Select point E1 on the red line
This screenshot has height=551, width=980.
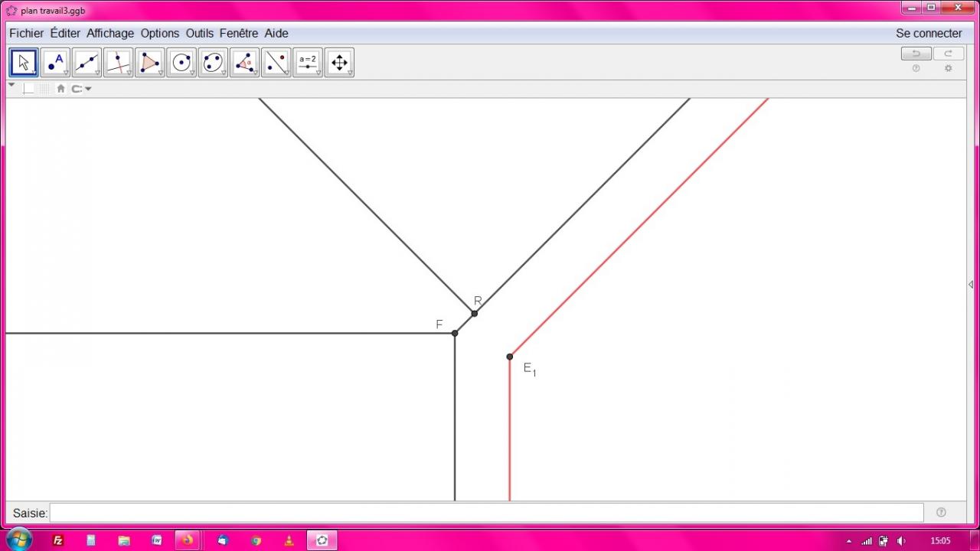(x=510, y=357)
